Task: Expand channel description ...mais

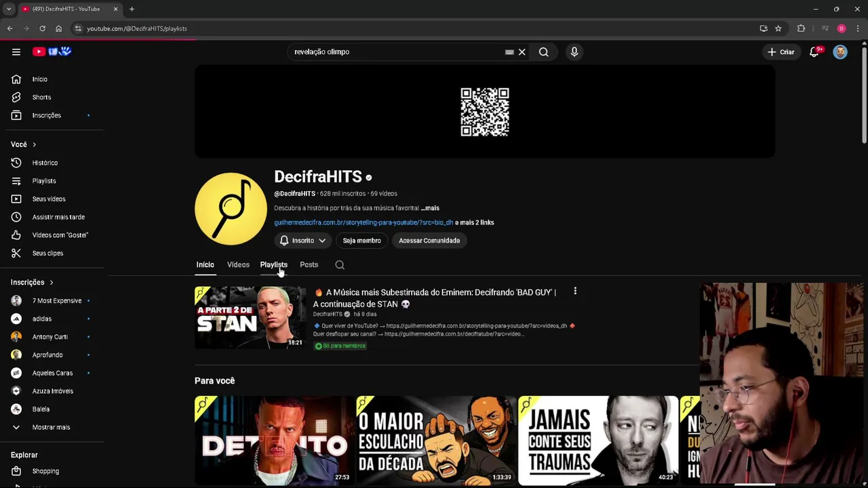Action: (x=430, y=208)
